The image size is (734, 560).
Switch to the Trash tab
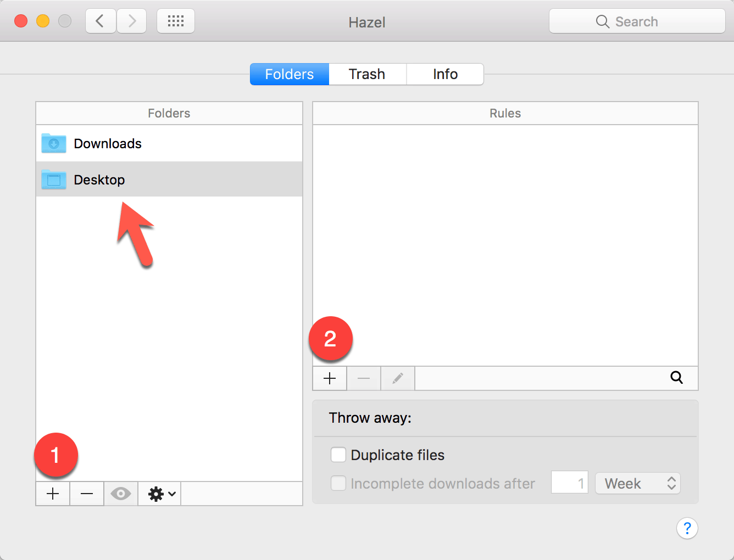367,74
